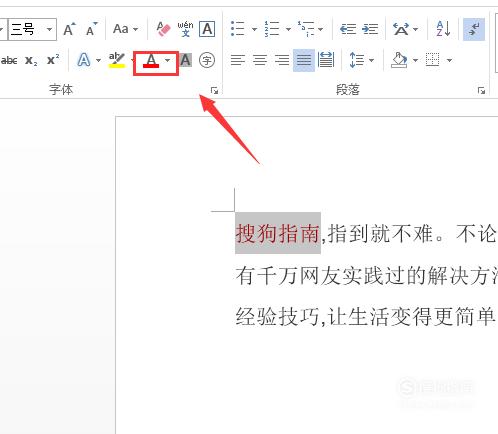
Task: Open the phonetic guide wén icon
Action: click(x=185, y=29)
